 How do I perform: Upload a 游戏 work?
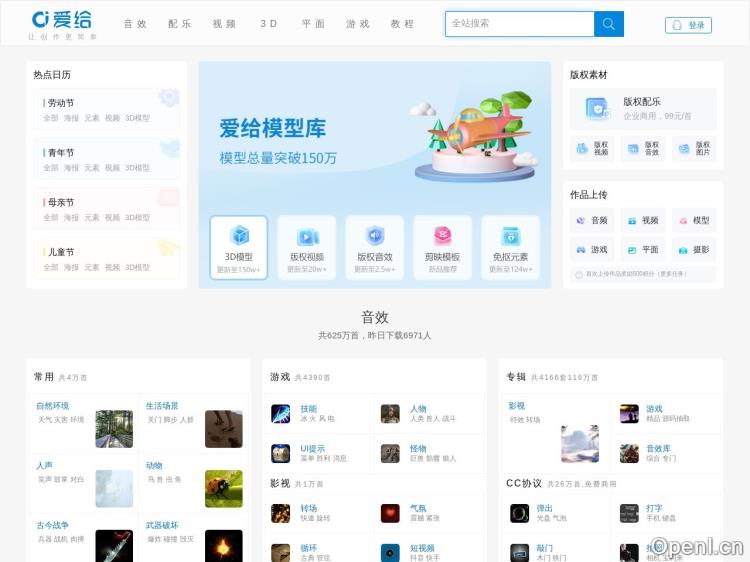592,250
